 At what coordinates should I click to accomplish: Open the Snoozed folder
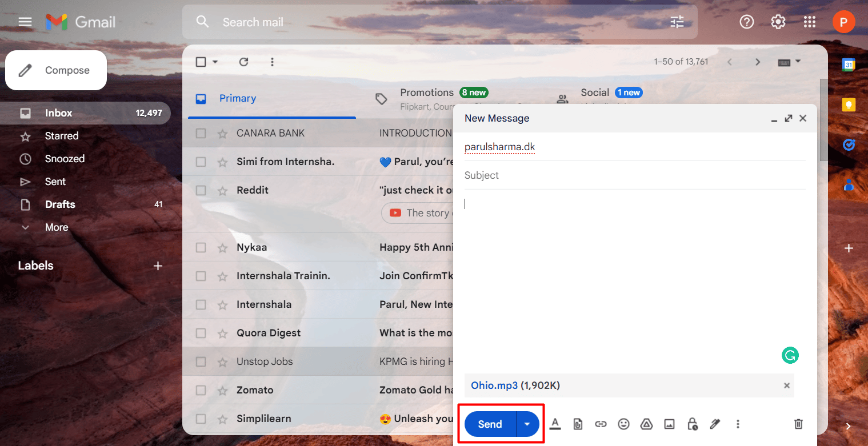[x=86, y=159]
